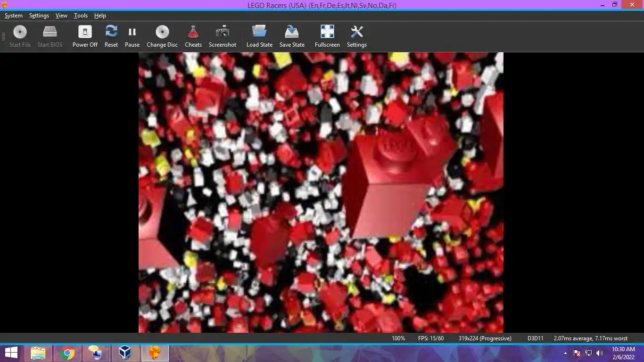
Task: Show hidden system tray icons
Action: [565, 353]
